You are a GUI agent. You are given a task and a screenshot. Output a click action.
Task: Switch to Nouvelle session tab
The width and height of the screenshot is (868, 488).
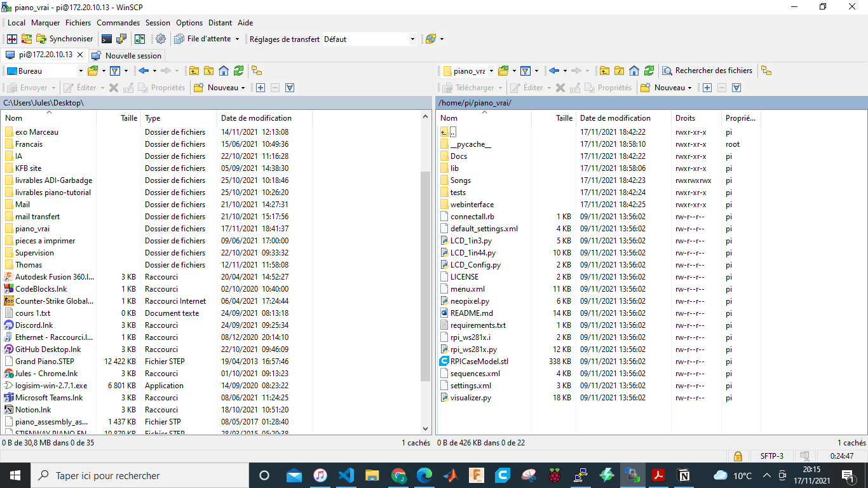[127, 55]
